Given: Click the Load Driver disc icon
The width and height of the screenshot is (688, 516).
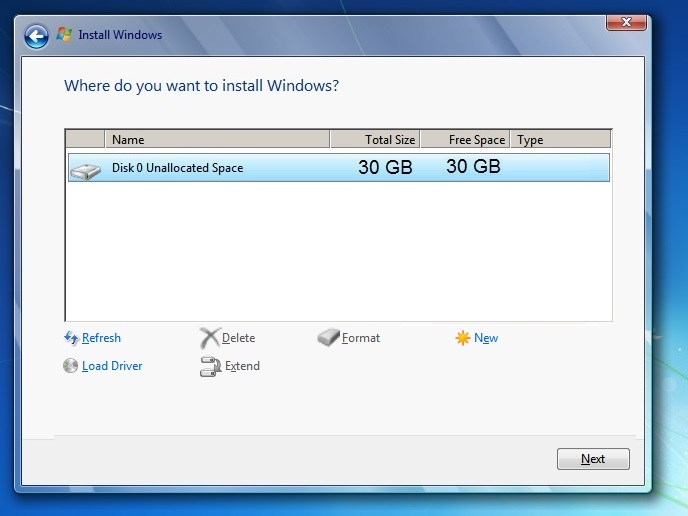Looking at the screenshot, I should point(71,366).
